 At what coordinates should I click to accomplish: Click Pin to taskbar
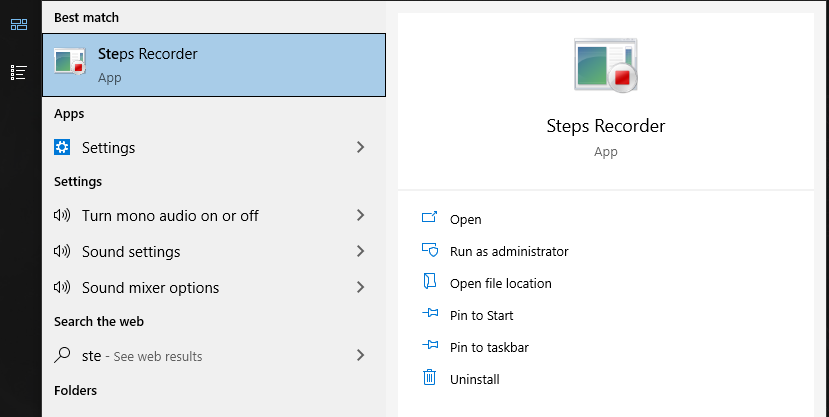pos(489,347)
